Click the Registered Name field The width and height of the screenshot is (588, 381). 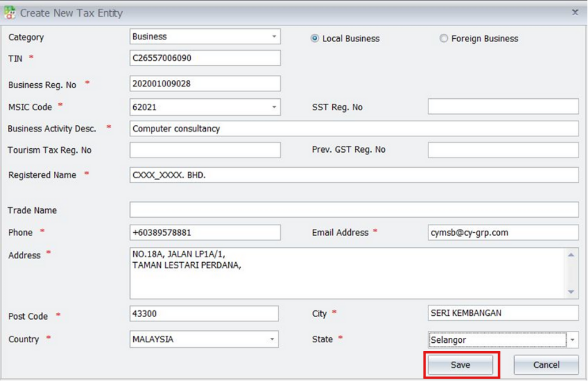click(353, 175)
